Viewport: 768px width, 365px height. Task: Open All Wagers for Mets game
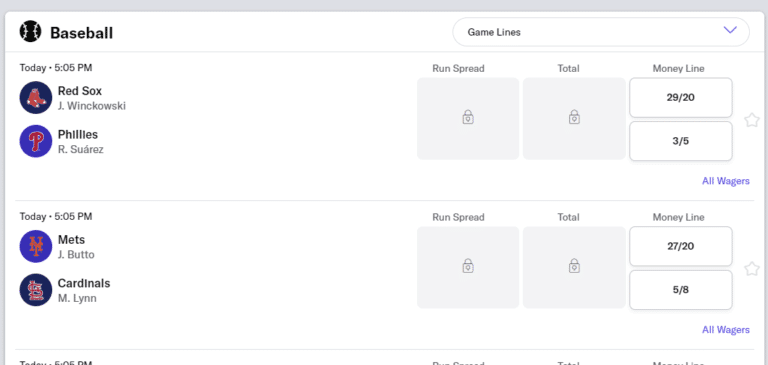(x=726, y=330)
